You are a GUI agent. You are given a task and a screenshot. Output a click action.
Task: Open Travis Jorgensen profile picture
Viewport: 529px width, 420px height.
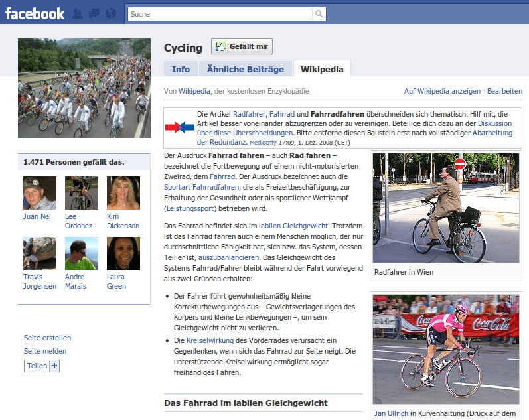[40, 253]
